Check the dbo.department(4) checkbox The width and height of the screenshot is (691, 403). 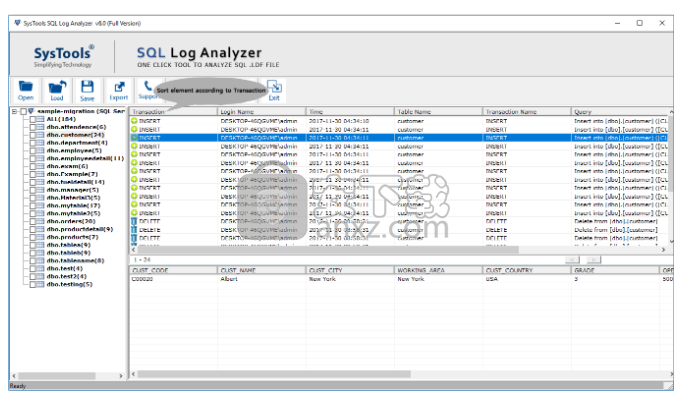(x=33, y=143)
